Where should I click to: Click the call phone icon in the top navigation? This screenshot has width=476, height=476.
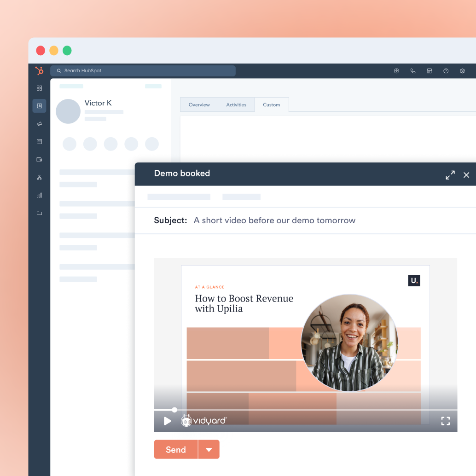point(412,71)
